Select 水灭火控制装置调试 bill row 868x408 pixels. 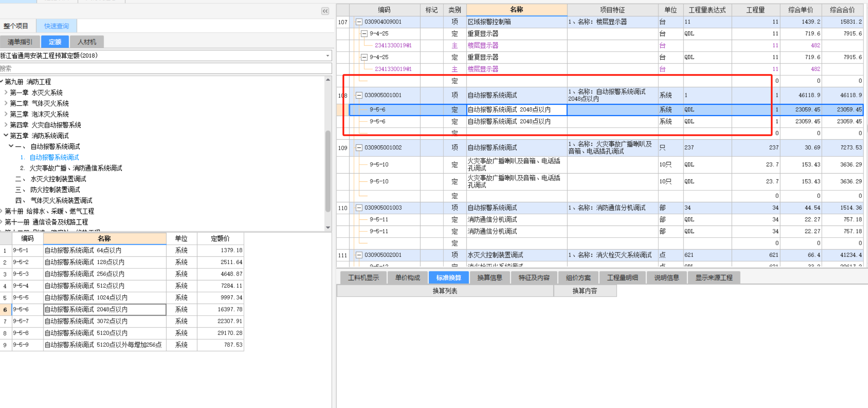600,255
